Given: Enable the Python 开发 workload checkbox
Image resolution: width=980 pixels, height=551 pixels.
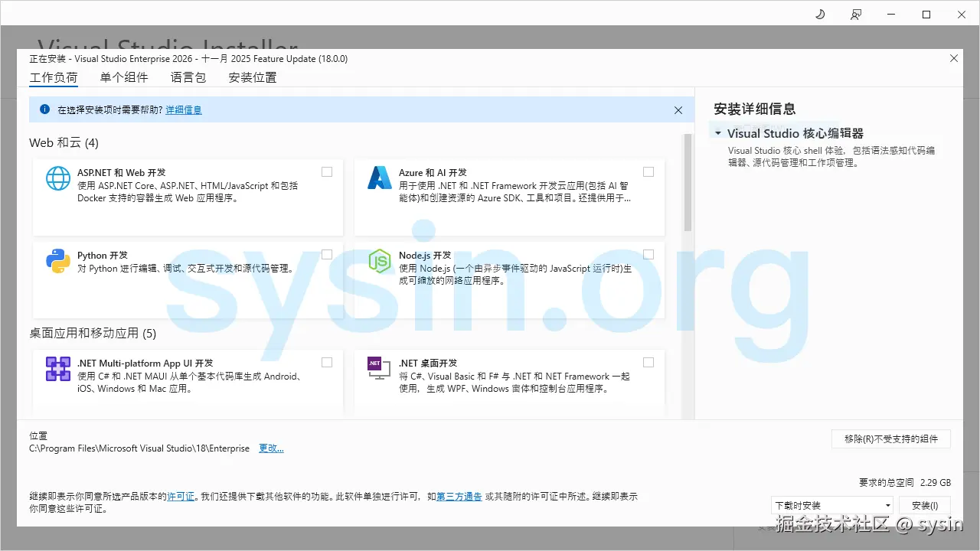Looking at the screenshot, I should 327,255.
